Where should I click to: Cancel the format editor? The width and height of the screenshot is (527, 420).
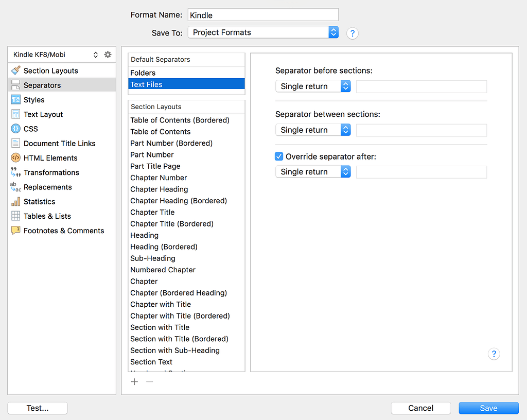420,408
